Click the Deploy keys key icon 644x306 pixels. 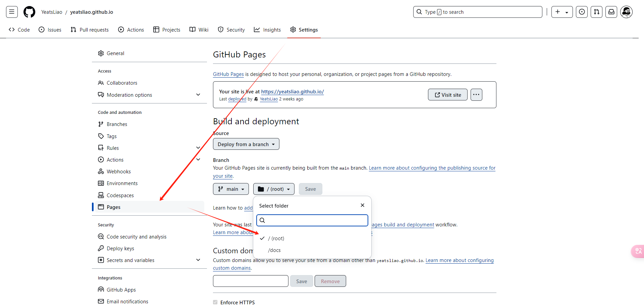(101, 248)
